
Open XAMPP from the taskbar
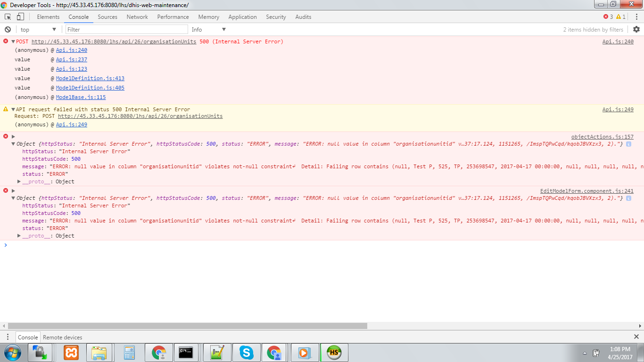point(72,352)
